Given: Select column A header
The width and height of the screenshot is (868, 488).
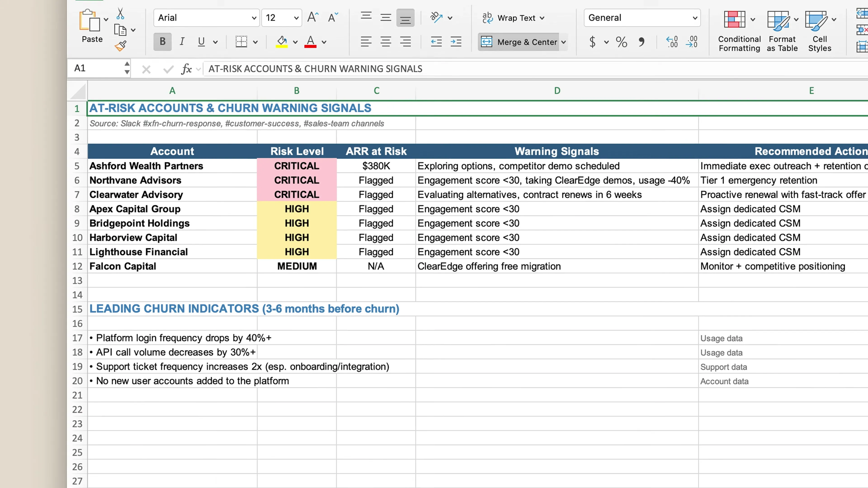Looking at the screenshot, I should click(x=172, y=91).
